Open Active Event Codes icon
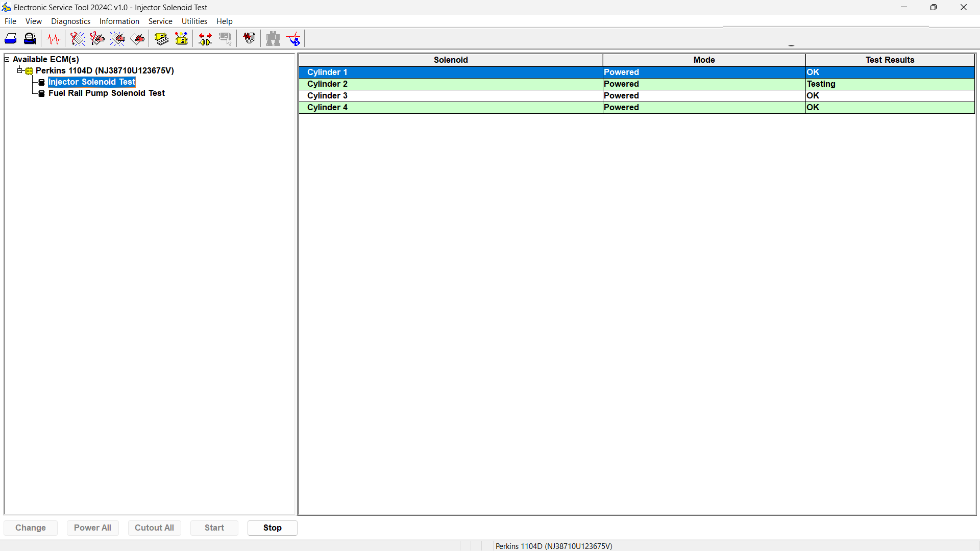 [117, 39]
